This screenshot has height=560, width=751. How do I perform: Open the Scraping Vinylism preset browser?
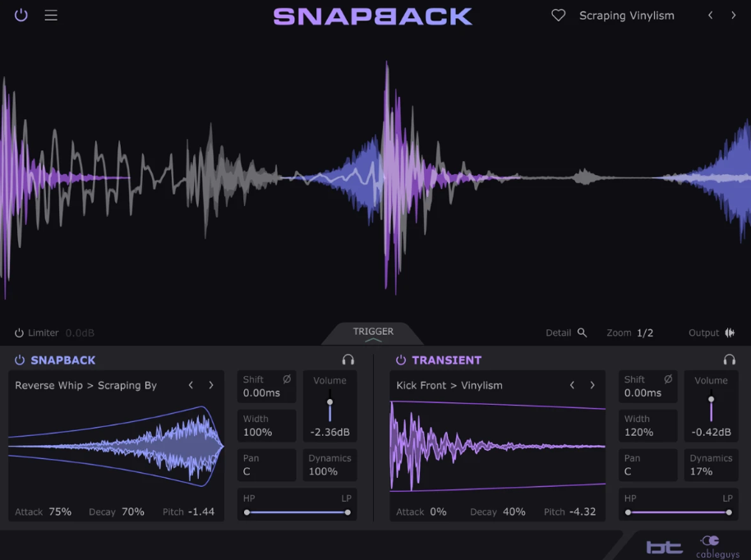(626, 16)
